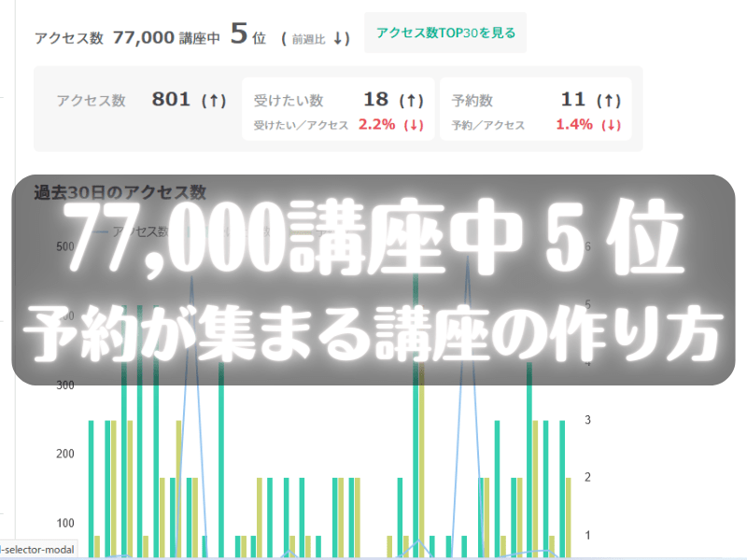This screenshot has width=747, height=560.
Task: Click the 5位 ranking number
Action: pyautogui.click(x=247, y=35)
